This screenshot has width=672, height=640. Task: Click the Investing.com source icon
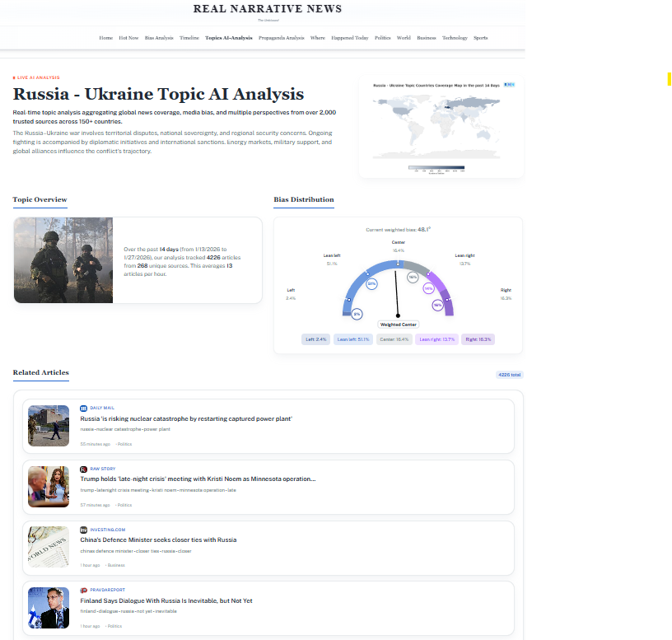82,531
